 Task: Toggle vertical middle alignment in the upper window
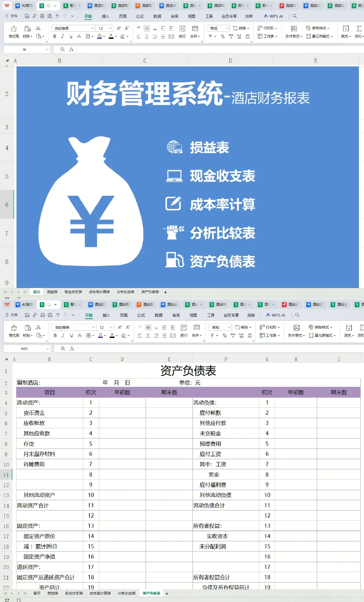(147, 28)
